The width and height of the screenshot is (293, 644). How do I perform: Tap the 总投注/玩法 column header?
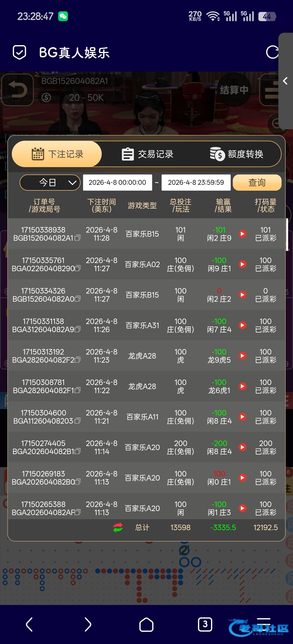[x=181, y=206]
